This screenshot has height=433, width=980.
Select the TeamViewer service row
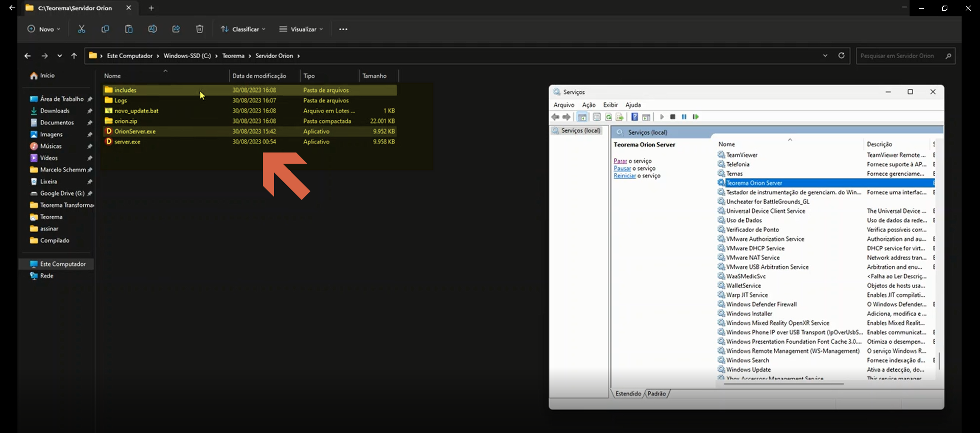(825, 155)
